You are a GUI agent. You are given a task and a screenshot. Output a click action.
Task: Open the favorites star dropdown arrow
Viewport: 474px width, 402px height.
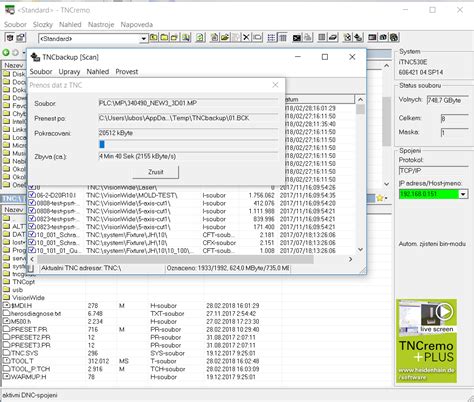click(x=386, y=198)
